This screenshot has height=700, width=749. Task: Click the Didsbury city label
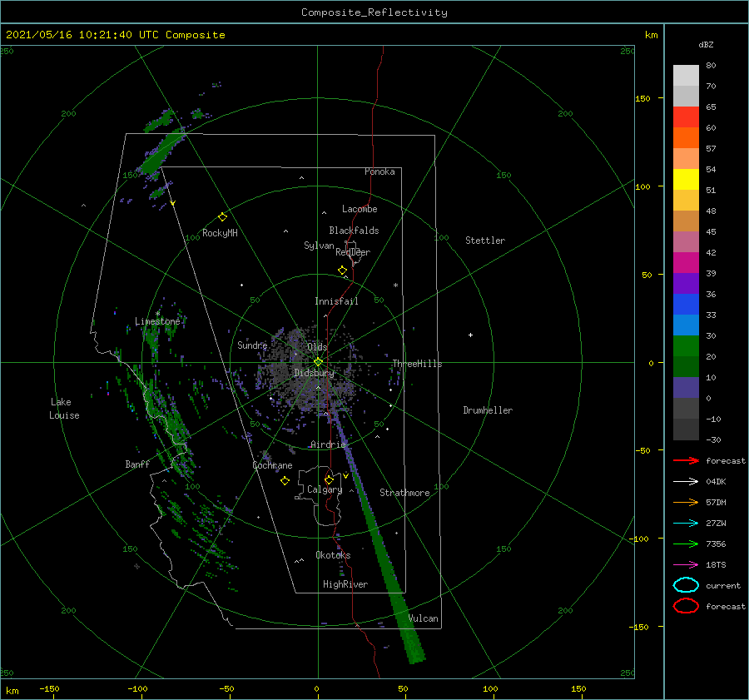click(x=314, y=373)
